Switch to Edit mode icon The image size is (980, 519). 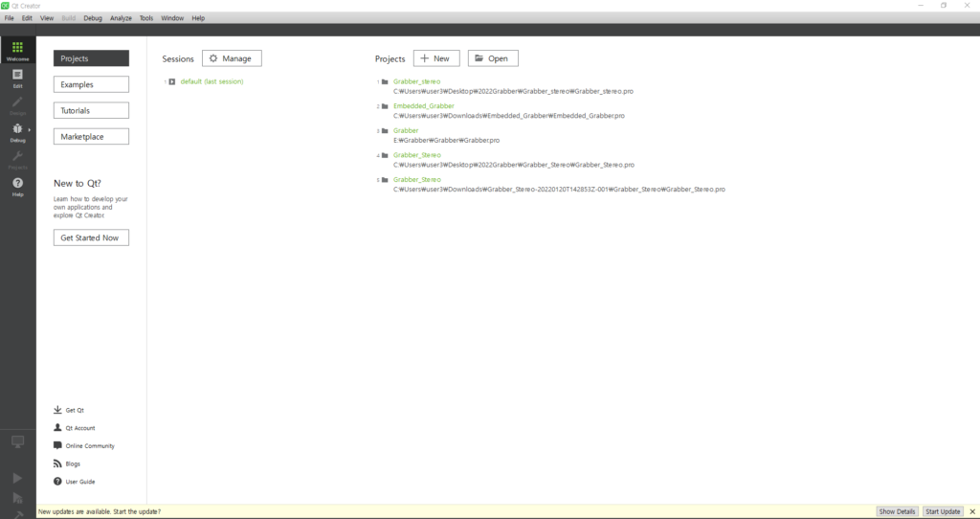17,79
